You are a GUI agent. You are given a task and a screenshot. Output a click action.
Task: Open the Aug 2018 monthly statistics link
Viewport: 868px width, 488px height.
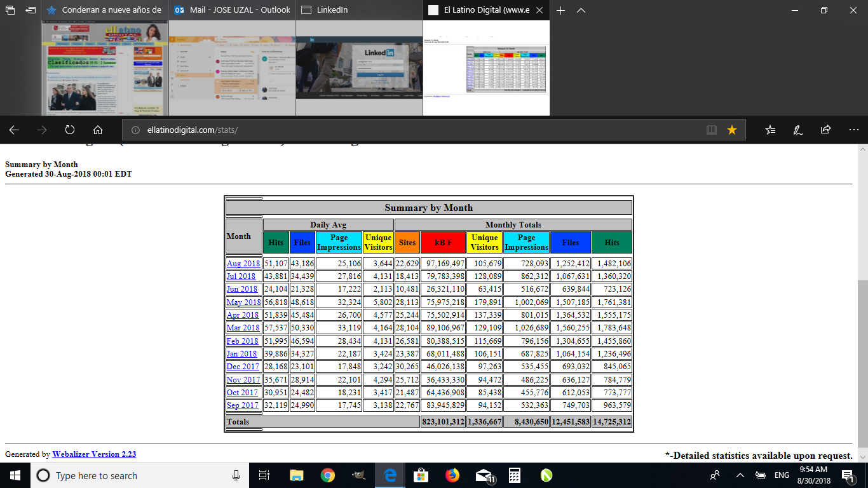click(243, 264)
